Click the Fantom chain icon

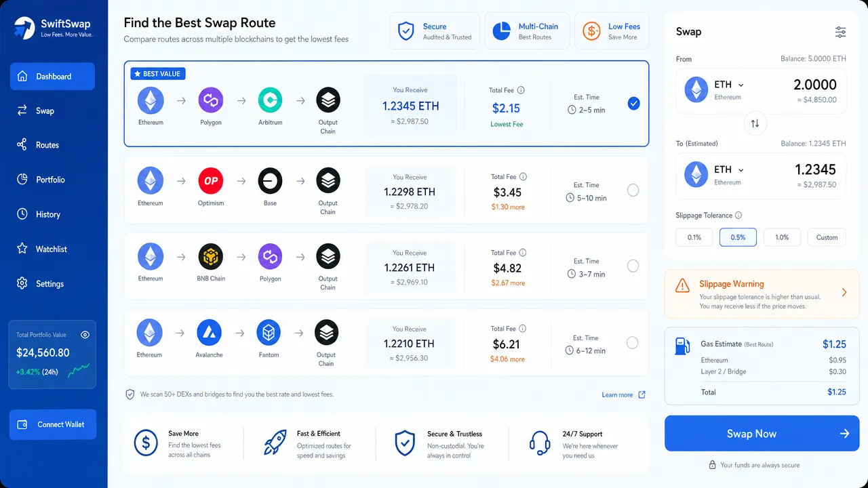point(269,333)
